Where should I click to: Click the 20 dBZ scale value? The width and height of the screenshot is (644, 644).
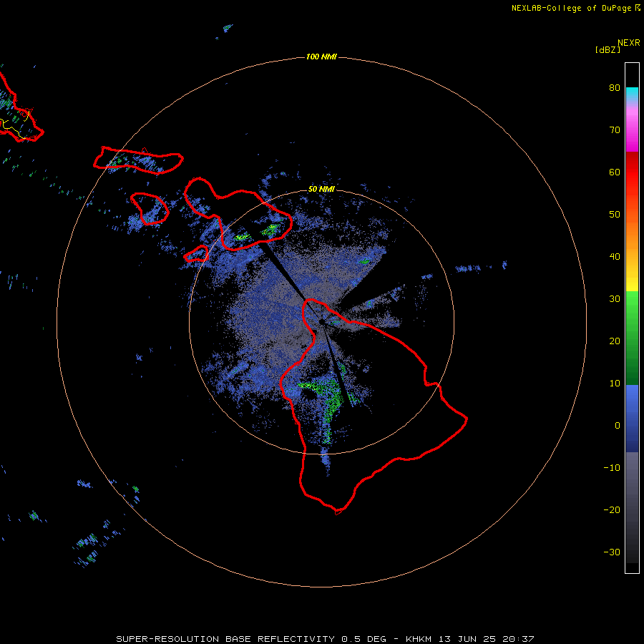click(615, 341)
